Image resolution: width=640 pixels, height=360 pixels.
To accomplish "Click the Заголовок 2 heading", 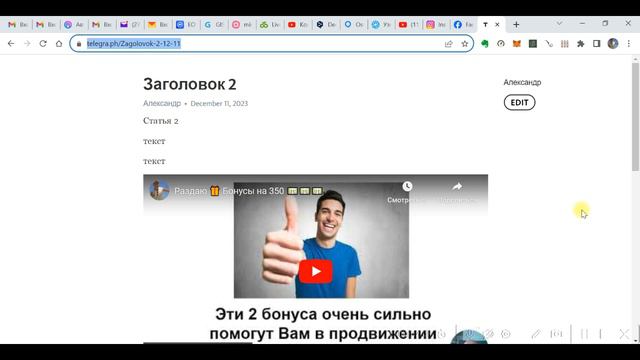I will (190, 84).
